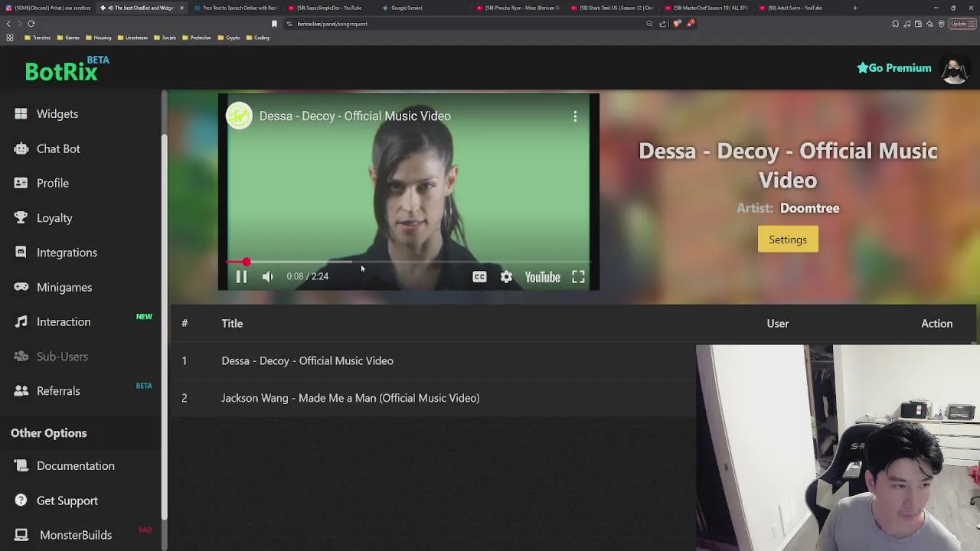The image size is (980, 551).
Task: Mute the video volume
Action: point(267,277)
